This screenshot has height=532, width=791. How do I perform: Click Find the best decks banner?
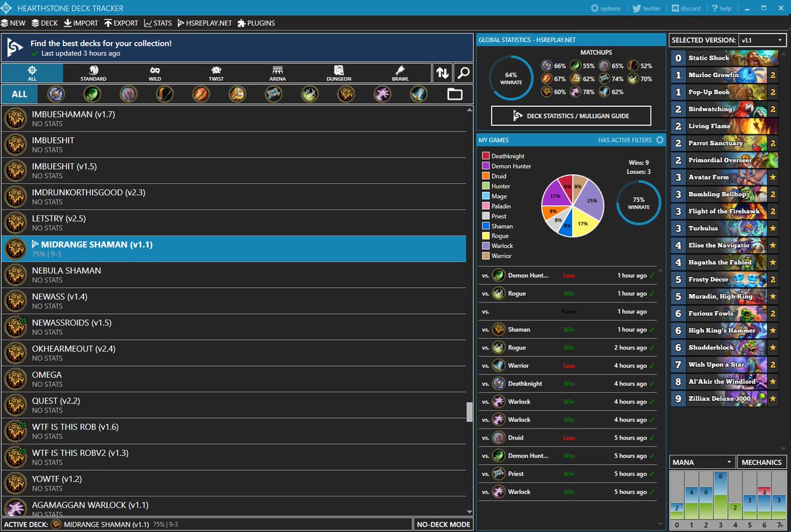click(x=237, y=47)
